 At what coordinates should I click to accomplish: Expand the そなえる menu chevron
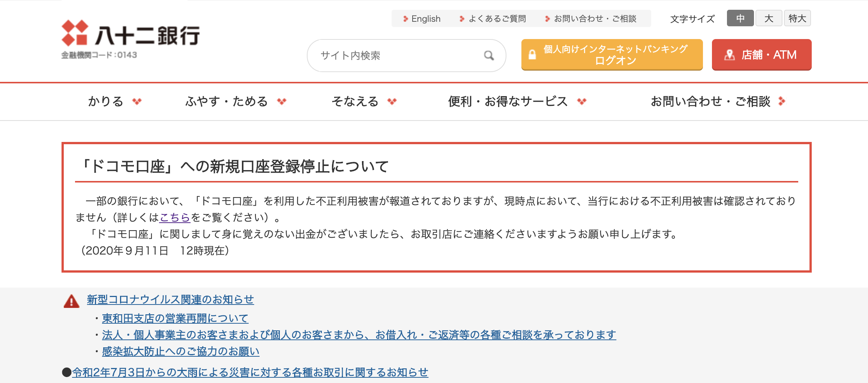click(392, 101)
